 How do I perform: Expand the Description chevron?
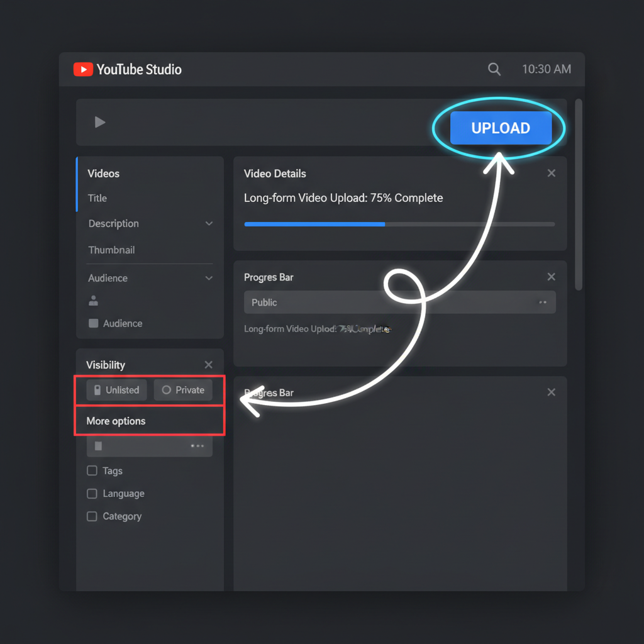[209, 223]
